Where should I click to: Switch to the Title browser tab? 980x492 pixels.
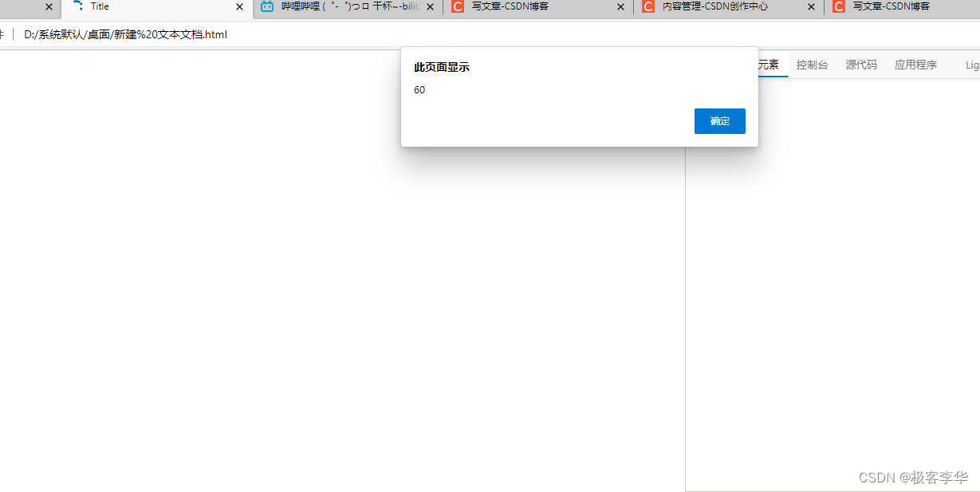[x=157, y=7]
